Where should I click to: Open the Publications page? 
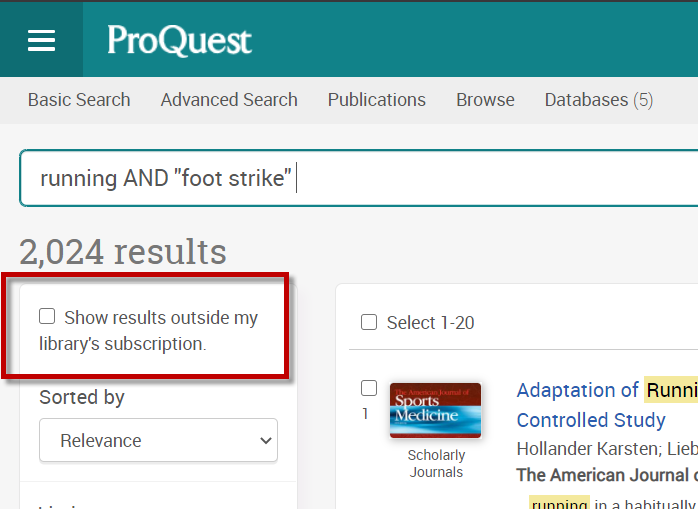(x=376, y=100)
